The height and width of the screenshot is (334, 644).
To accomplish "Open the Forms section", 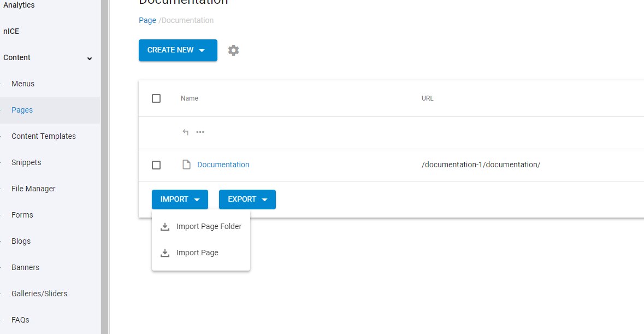I will point(22,215).
